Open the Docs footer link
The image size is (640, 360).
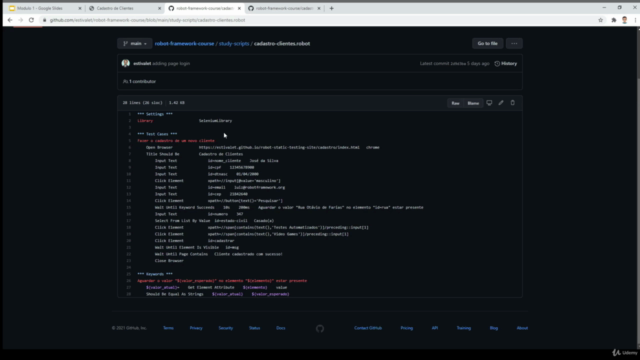(x=281, y=328)
